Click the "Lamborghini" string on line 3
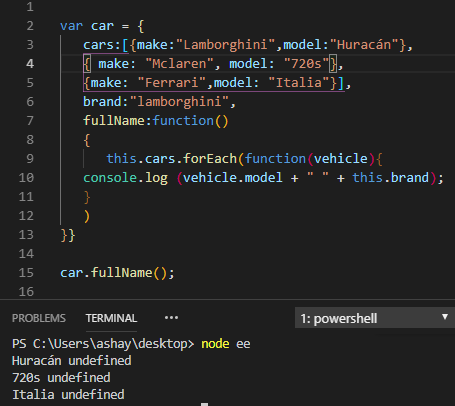Image resolution: width=455 pixels, height=406 pixels. point(226,45)
